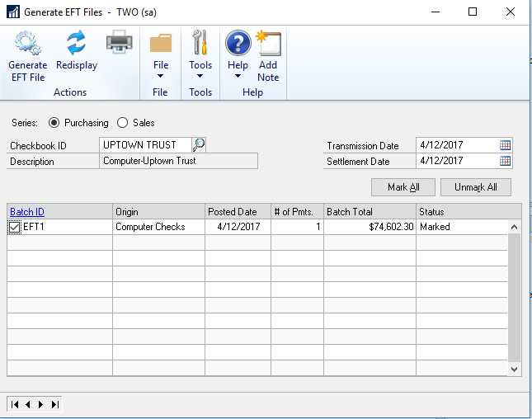Uncheck the EFT1 batch checkbox
Screen dimensions: 532x419
tap(14, 227)
